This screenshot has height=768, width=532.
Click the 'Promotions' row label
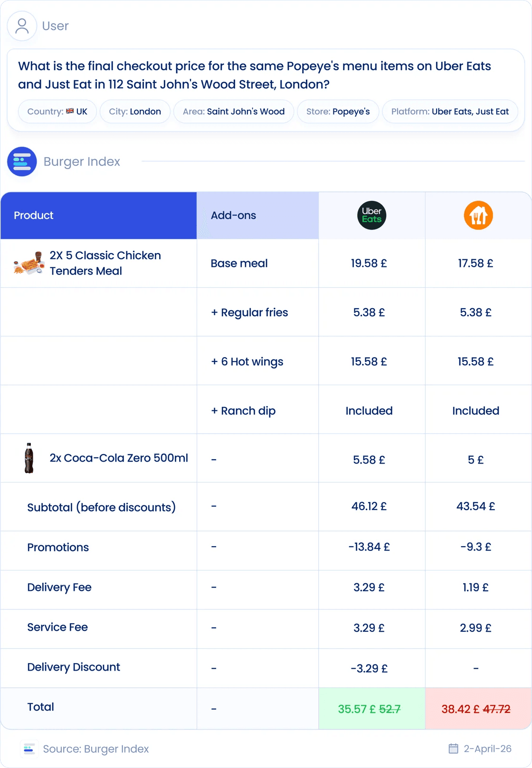(58, 547)
